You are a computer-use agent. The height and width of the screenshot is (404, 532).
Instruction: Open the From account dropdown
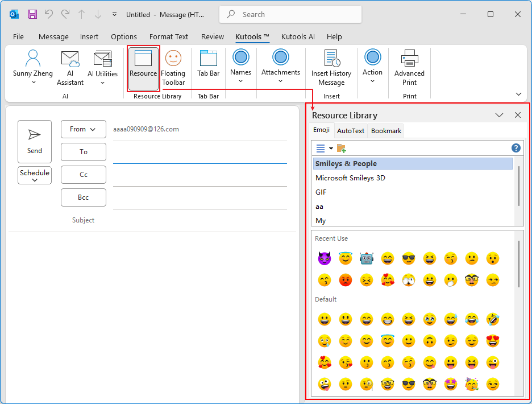coord(84,129)
